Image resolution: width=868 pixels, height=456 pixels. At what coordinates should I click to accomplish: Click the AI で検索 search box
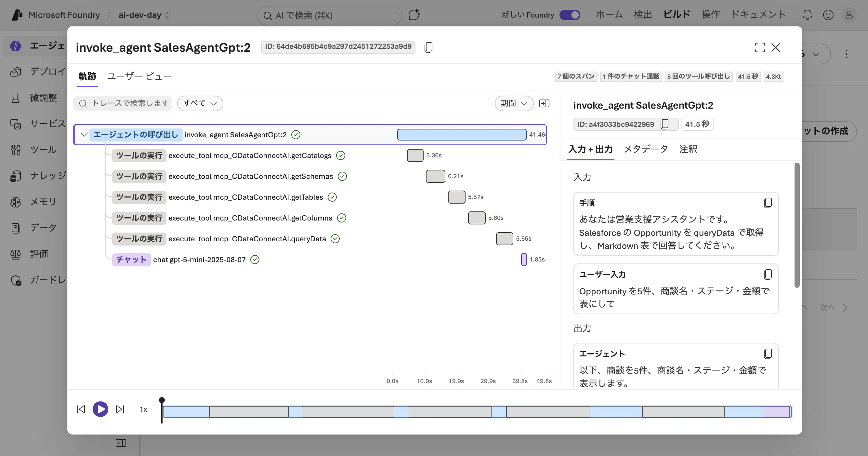tap(329, 16)
